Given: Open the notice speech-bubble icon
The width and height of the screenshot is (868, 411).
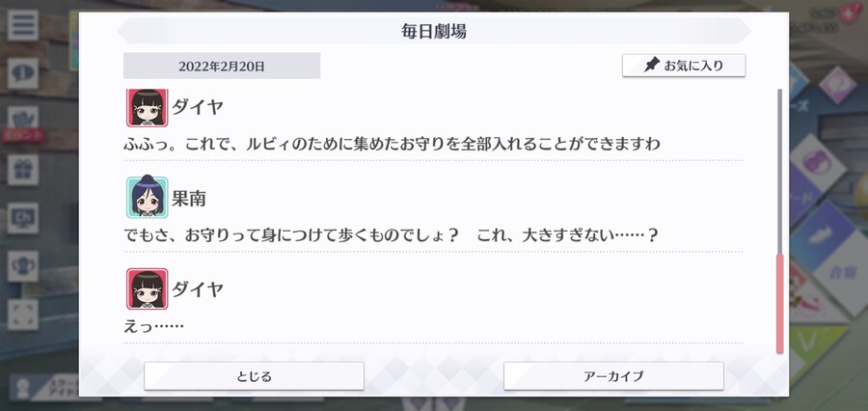Looking at the screenshot, I should click(x=23, y=73).
